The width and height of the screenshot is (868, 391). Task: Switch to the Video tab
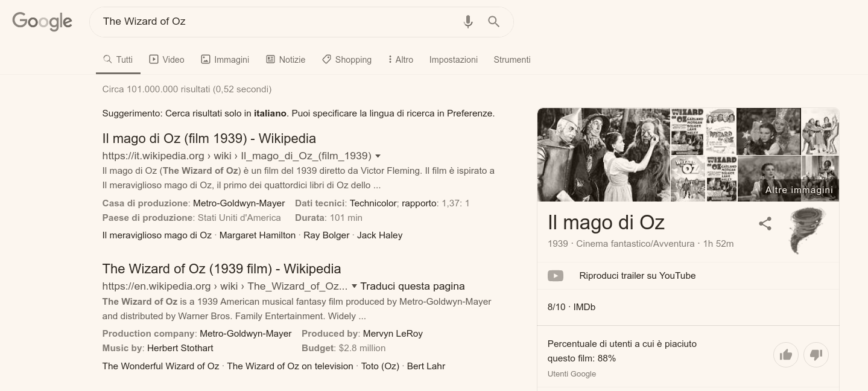tap(166, 60)
